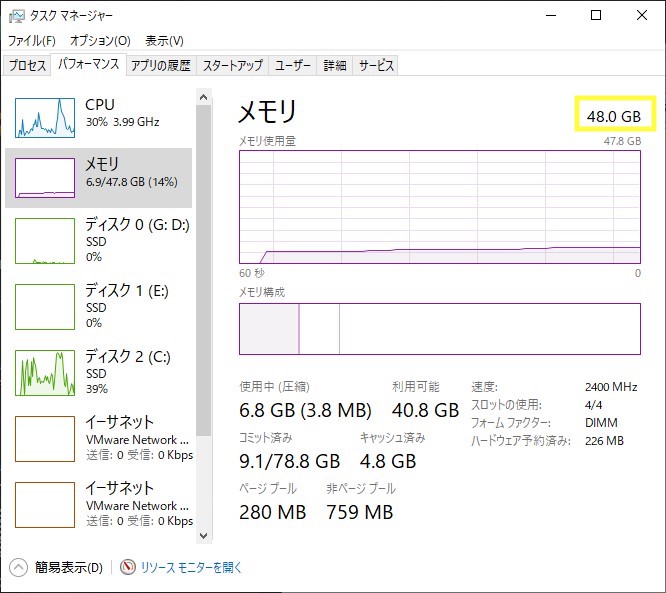Switch to the サービス tab
This screenshot has height=593, width=666.
[x=376, y=65]
